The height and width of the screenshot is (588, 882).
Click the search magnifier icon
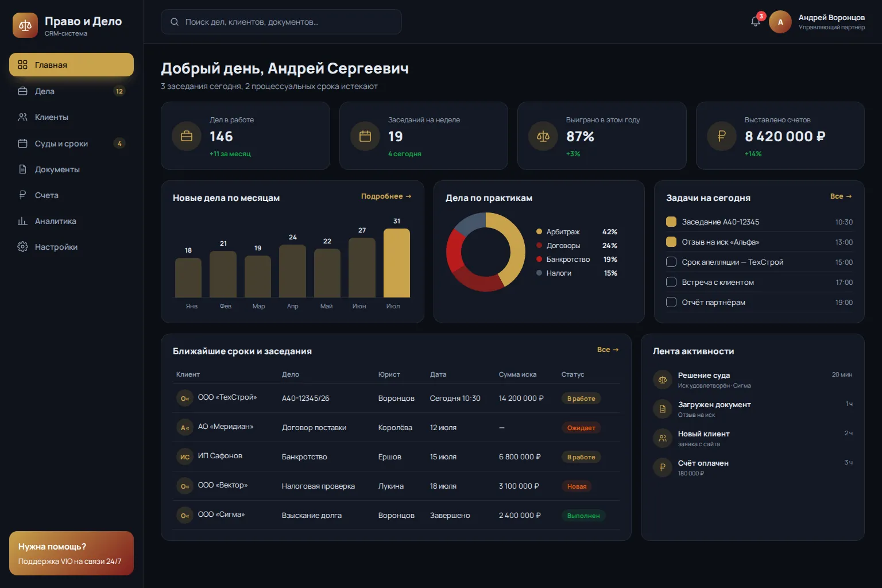(x=175, y=22)
